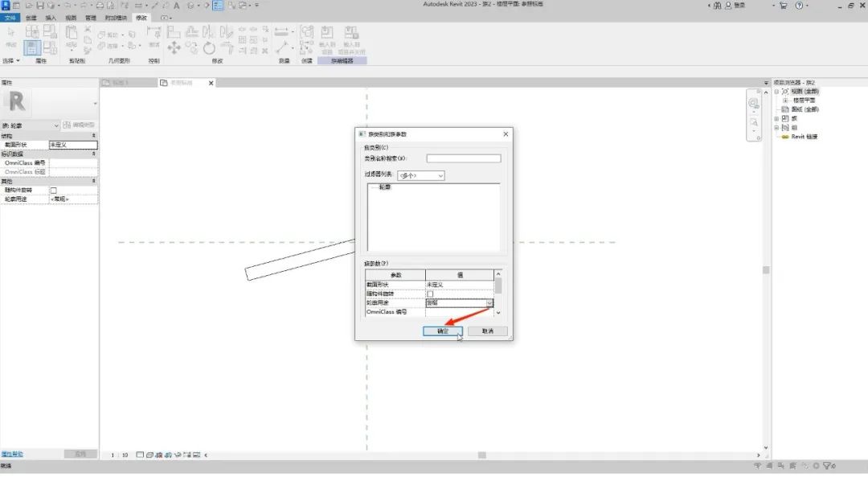Click the dialog parameter table scroll-down arrow

(498, 312)
